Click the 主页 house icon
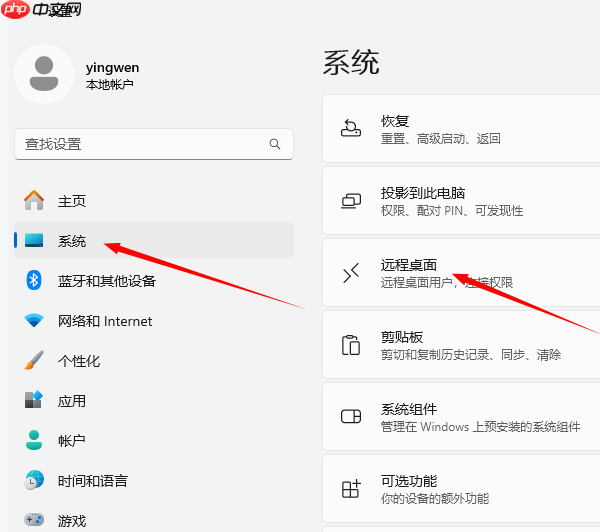Screen dimensions: 600x532 (x=34, y=201)
